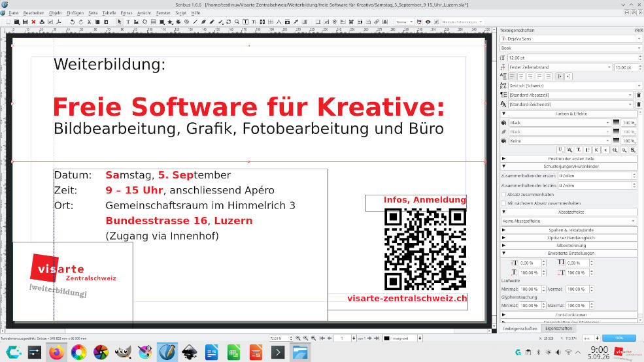Select the Render Frame gear tool
644x362 pixels.
click(x=144, y=22)
